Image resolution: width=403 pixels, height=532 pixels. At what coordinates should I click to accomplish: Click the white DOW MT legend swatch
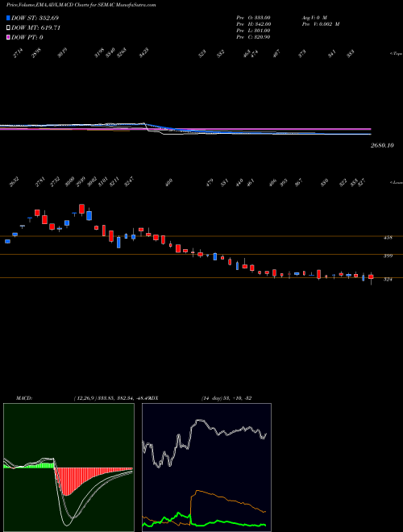8,28
